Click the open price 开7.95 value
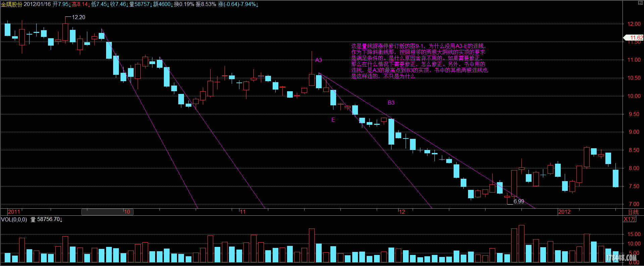644x266 pixels. pos(61,4)
